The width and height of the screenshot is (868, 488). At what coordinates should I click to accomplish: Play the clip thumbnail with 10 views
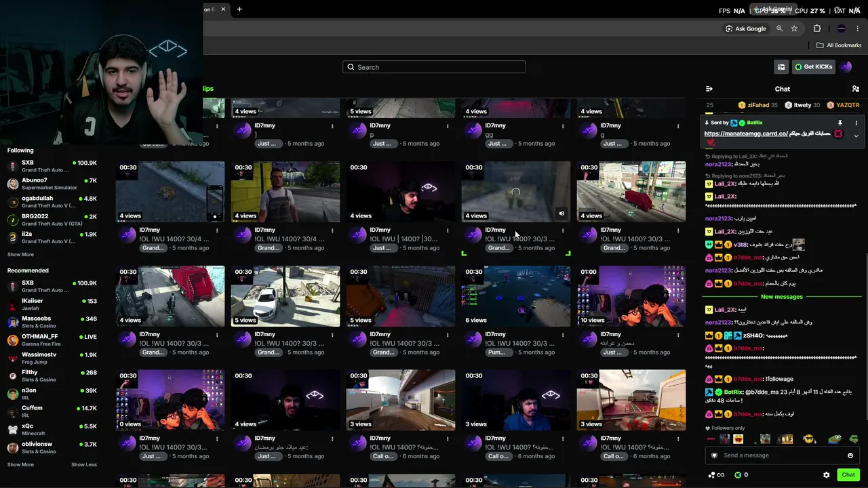click(x=631, y=296)
